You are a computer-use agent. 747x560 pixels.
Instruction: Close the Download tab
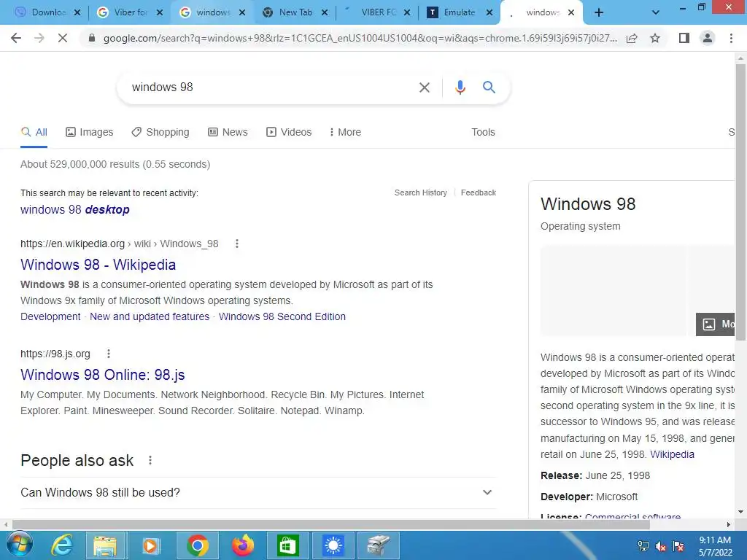click(x=77, y=12)
